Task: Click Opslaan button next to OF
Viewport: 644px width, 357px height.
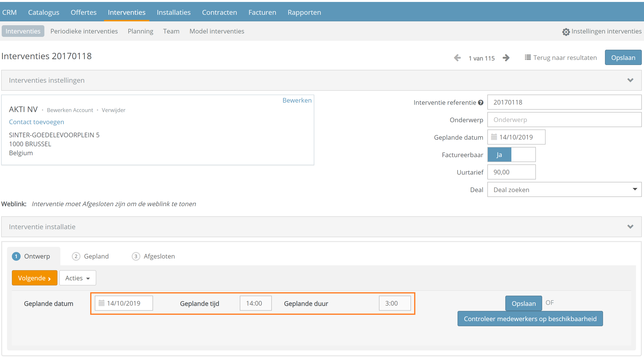Action: tap(523, 303)
